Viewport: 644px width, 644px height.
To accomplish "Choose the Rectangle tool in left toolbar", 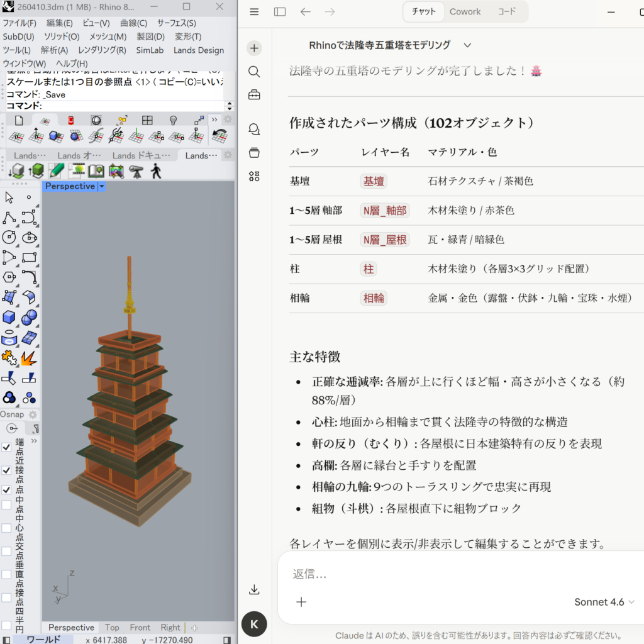I will point(29,257).
